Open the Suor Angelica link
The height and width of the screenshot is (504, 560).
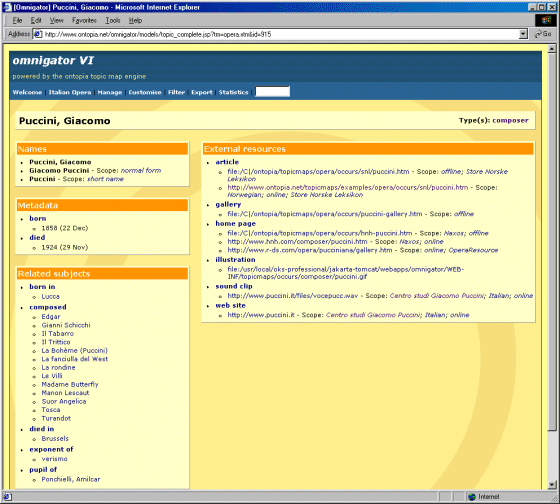(x=64, y=401)
